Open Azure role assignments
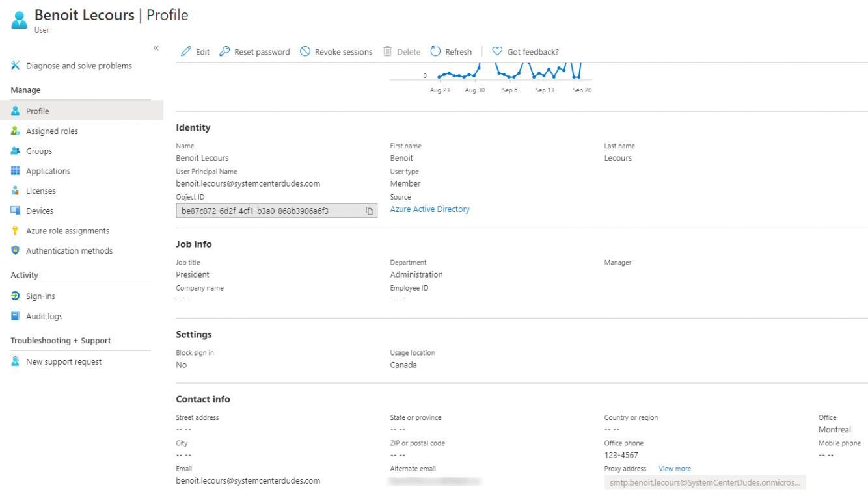Viewport: 868px width, 496px height. tap(67, 230)
